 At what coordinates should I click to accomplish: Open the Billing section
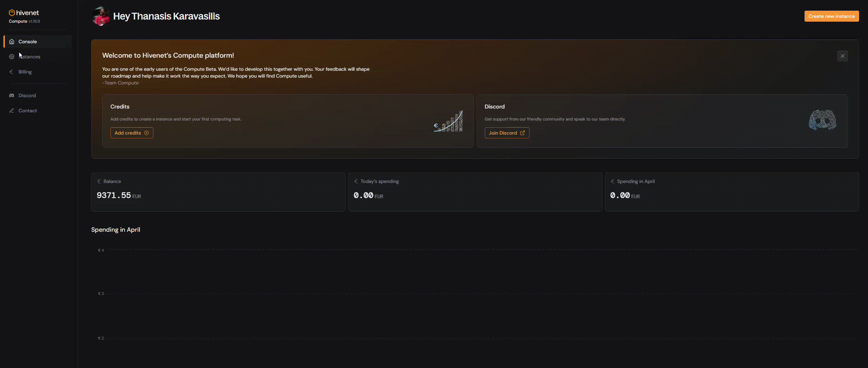coord(25,72)
